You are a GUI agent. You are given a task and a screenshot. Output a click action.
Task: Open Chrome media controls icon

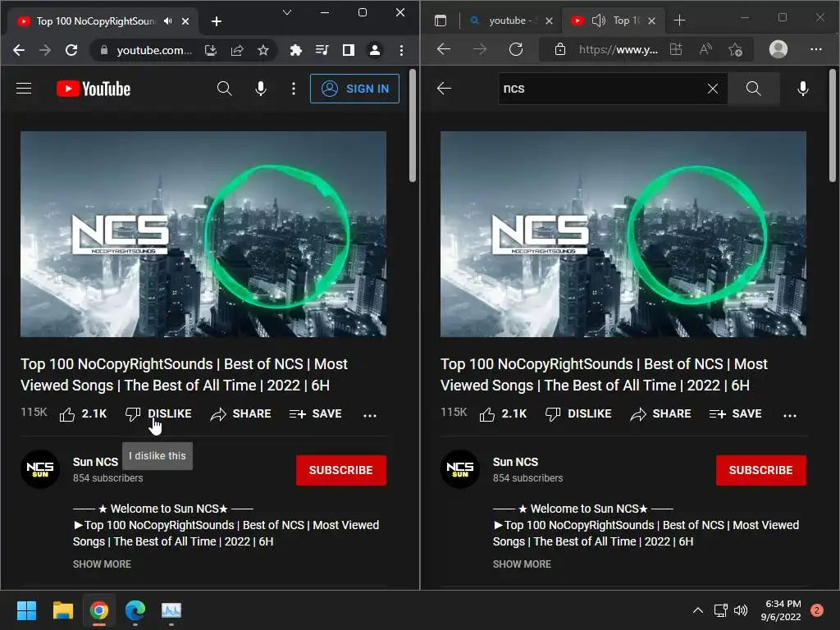pos(322,50)
